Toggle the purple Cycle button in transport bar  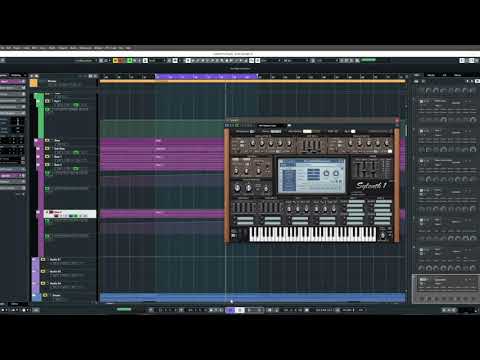[x=230, y=310]
